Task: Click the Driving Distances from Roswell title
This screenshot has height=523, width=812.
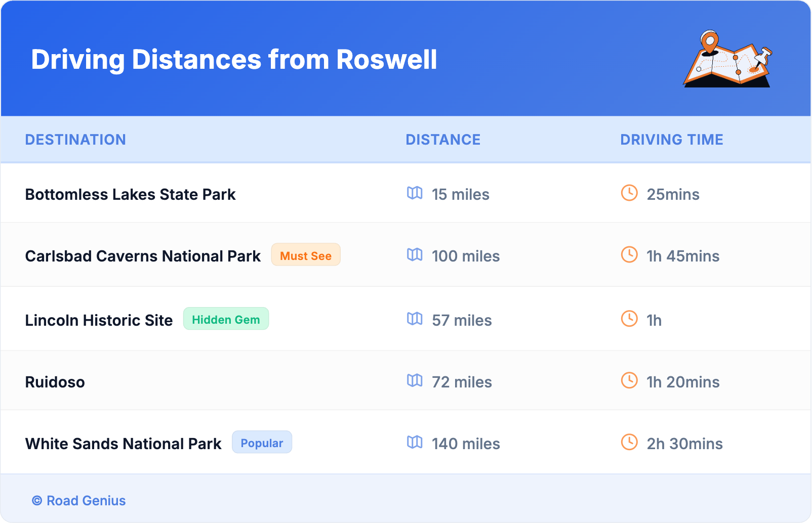Action: point(234,59)
